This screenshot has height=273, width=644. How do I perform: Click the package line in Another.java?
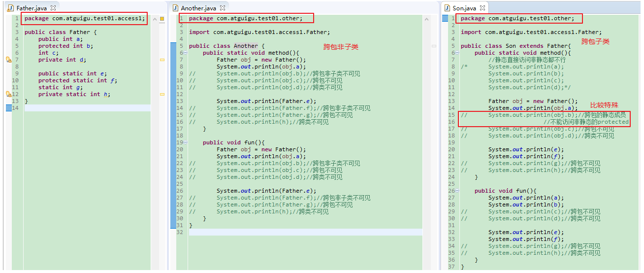tap(246, 18)
